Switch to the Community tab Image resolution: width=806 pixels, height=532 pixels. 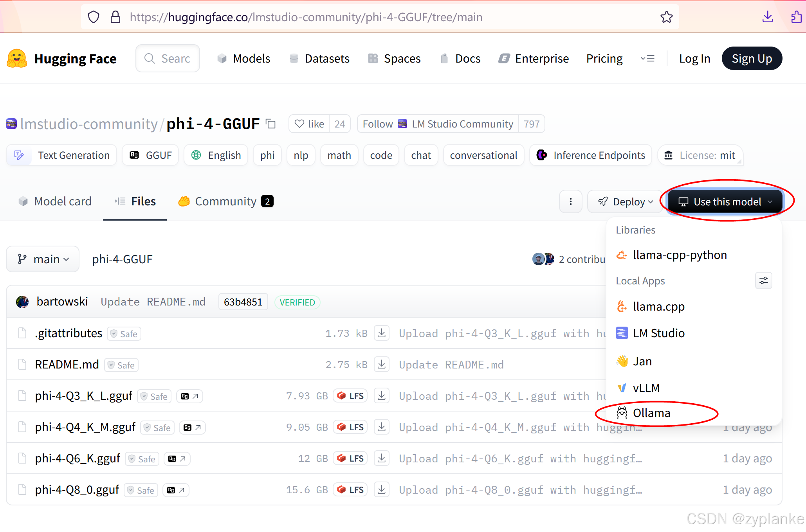tap(225, 201)
